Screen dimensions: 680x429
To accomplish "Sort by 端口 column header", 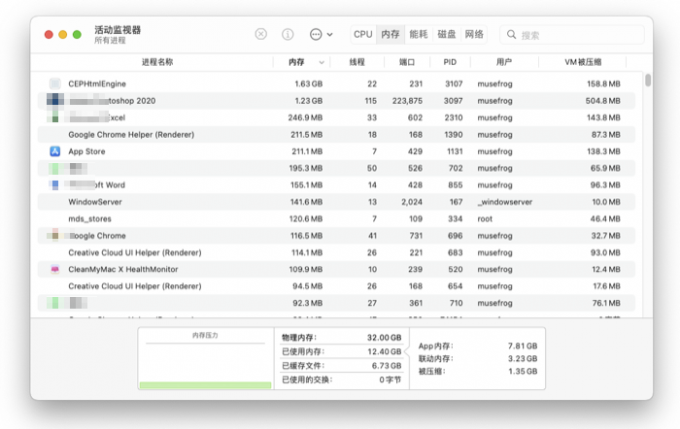I will click(x=407, y=62).
